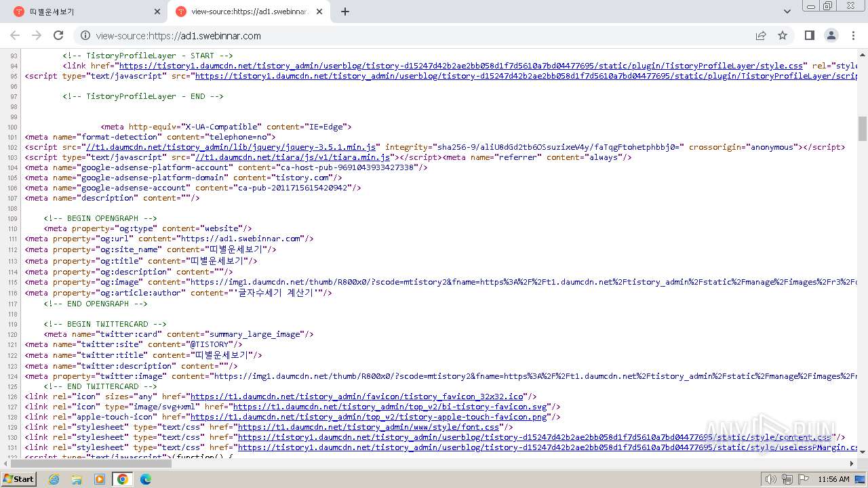Click the "@TISTORY" twitter site value

click(x=210, y=344)
